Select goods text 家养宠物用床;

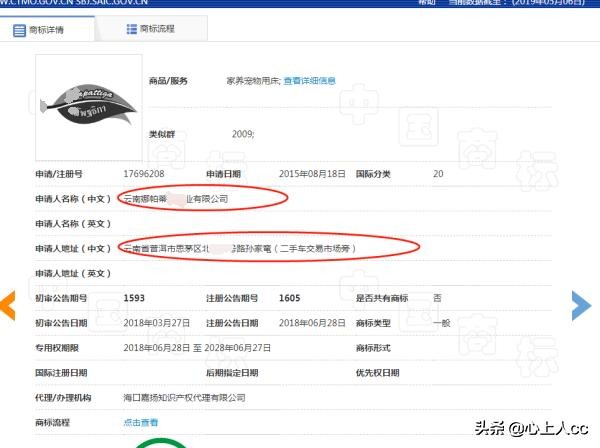[254, 81]
